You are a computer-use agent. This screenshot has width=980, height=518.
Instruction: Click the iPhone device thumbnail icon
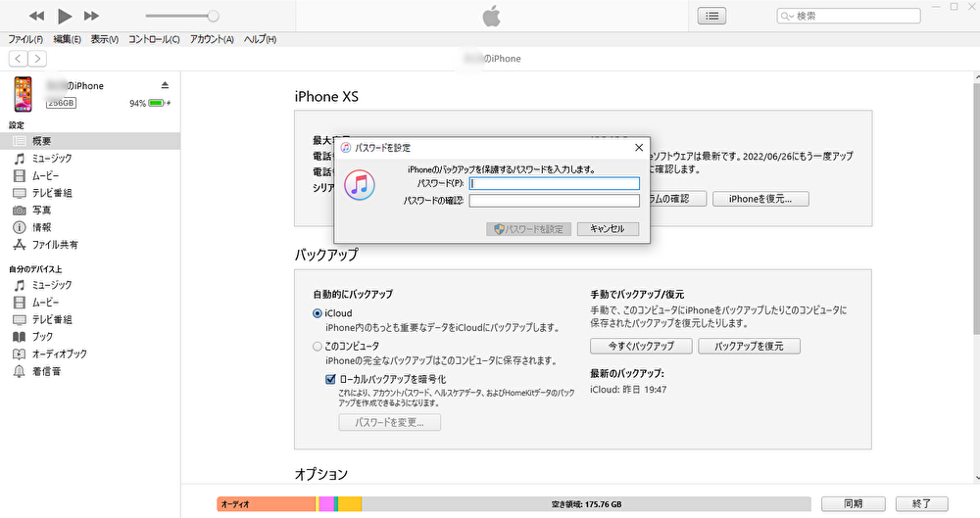[x=24, y=94]
